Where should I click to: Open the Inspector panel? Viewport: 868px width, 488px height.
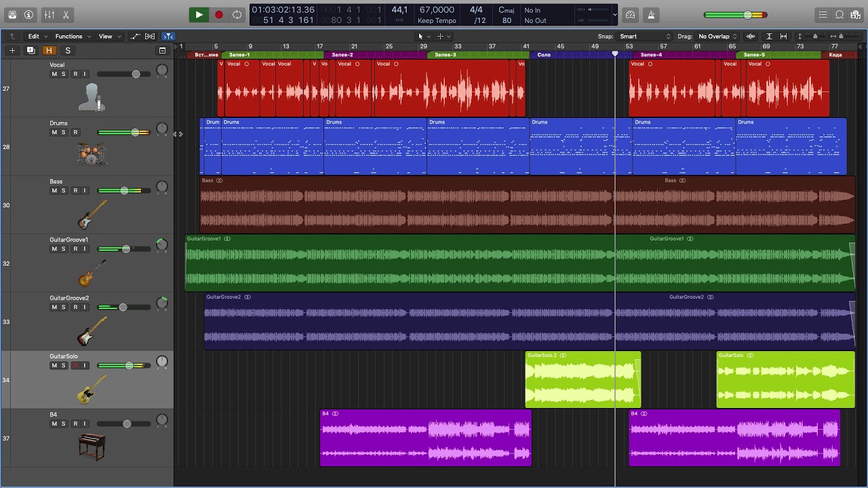pos(28,14)
